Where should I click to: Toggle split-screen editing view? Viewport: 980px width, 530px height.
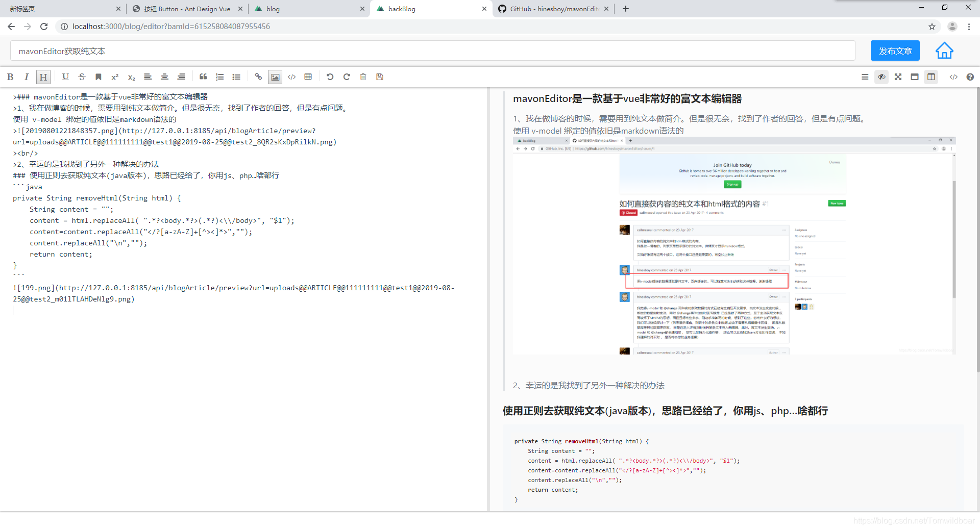[x=931, y=77]
